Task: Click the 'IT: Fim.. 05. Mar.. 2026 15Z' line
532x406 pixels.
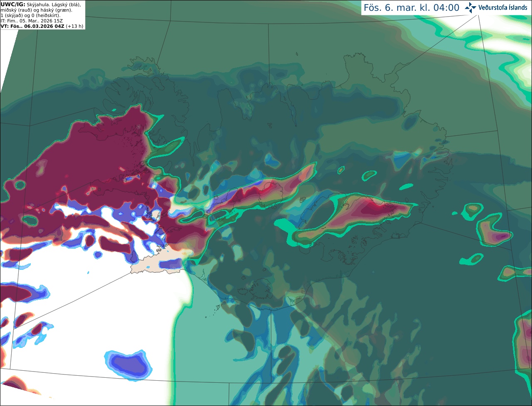Action: pos(32,21)
